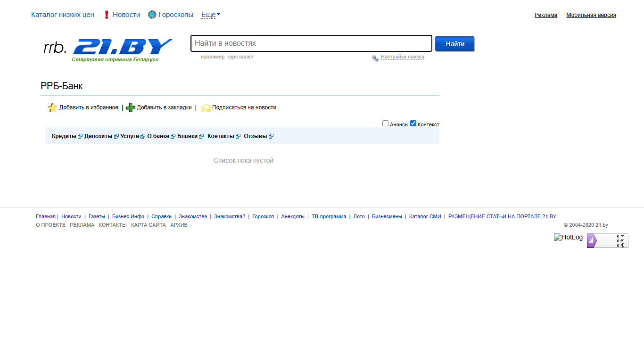This screenshot has height=362, width=644.
Task: Open footer link Знакомства2
Action: 230,217
